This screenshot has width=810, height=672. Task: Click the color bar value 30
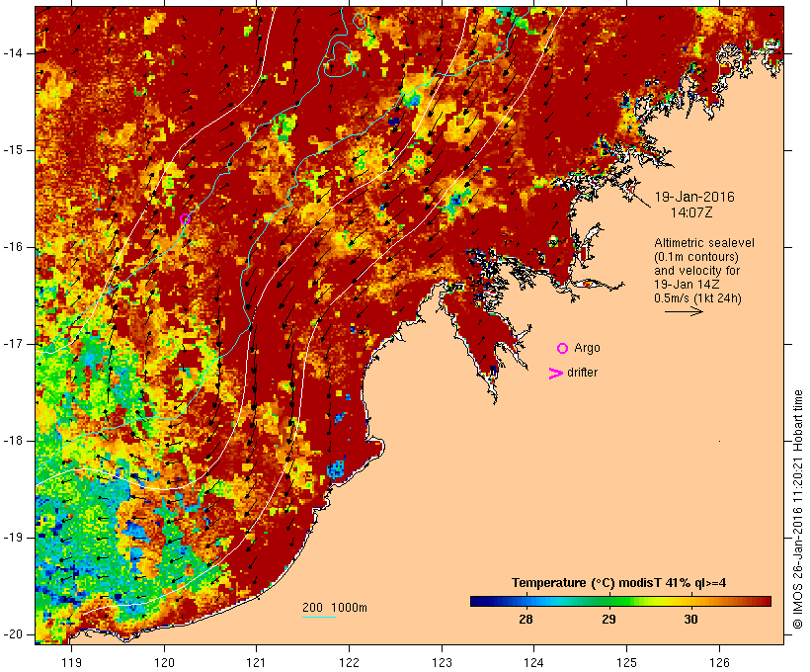691,620
